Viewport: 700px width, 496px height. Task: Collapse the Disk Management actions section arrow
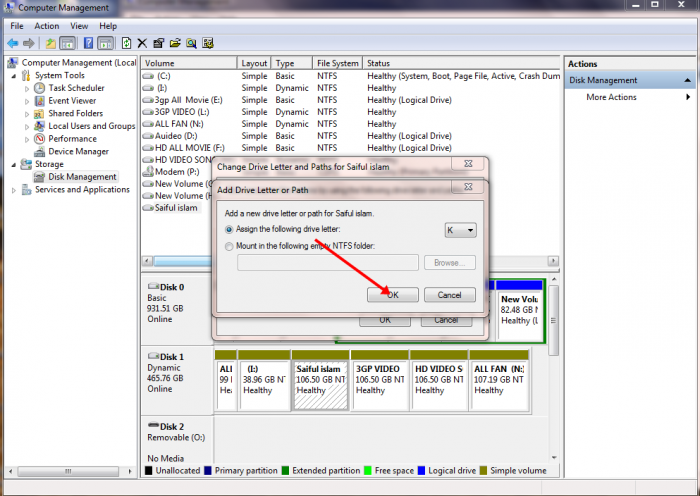[688, 80]
